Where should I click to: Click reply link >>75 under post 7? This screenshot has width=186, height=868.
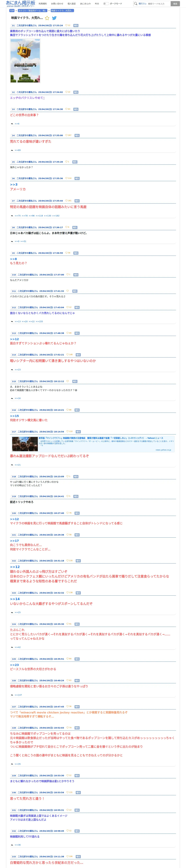point(18,216)
